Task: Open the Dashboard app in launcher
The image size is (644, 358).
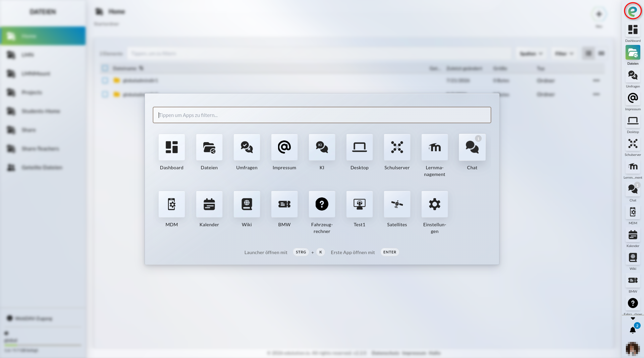Action: [x=171, y=147]
